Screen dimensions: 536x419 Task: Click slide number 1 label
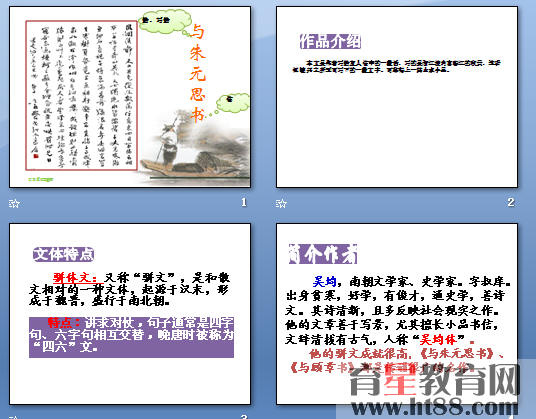(243, 203)
